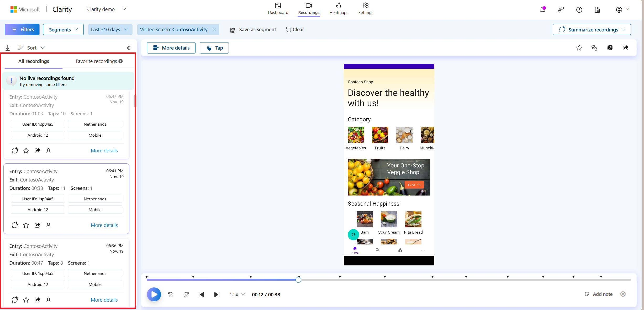The width and height of the screenshot is (644, 310).
Task: Share the 06:36 PM recording
Action: (38, 300)
